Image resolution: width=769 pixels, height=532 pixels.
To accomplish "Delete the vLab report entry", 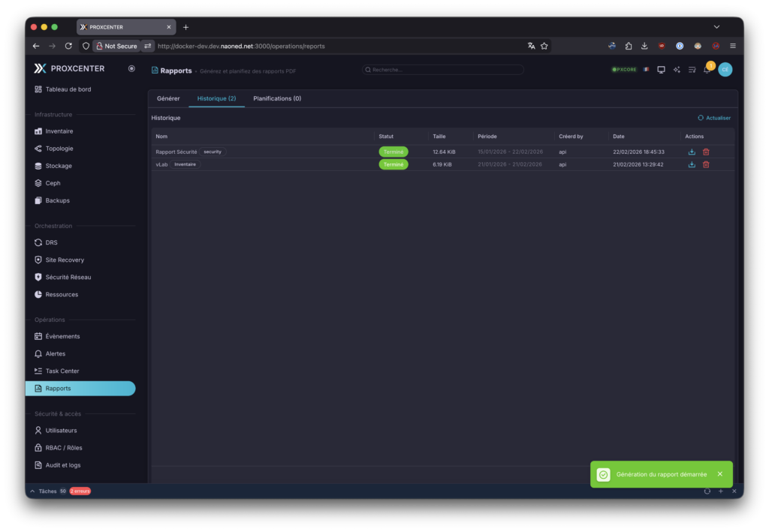I will point(706,164).
